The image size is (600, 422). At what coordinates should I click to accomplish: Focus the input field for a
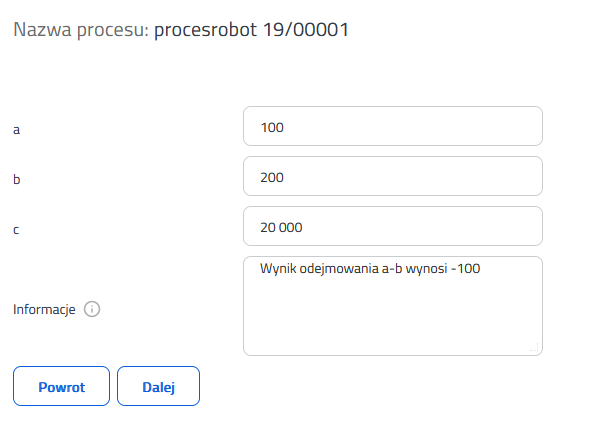393,126
